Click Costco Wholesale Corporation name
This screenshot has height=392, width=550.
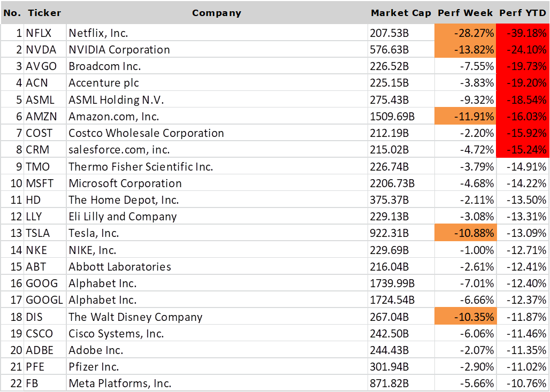(x=146, y=133)
